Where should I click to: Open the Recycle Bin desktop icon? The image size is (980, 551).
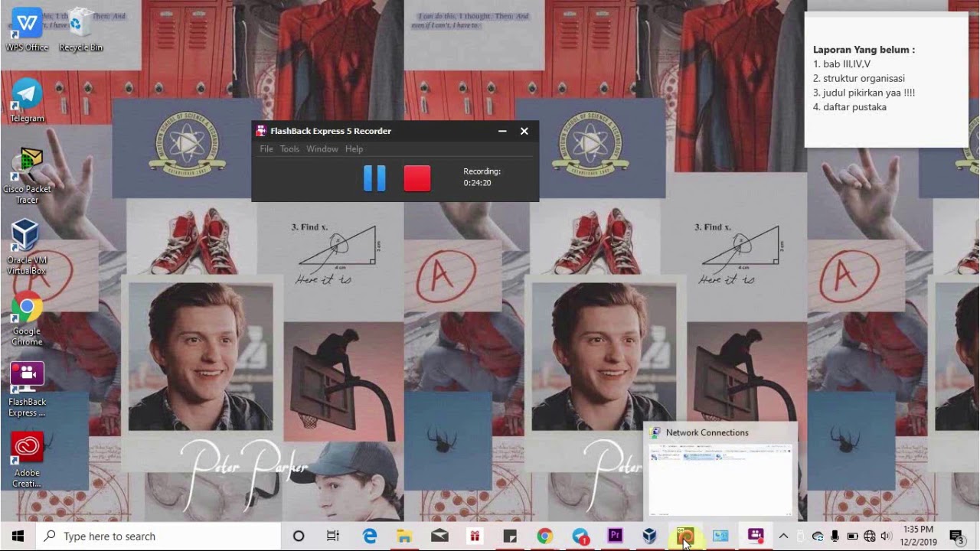[80, 30]
